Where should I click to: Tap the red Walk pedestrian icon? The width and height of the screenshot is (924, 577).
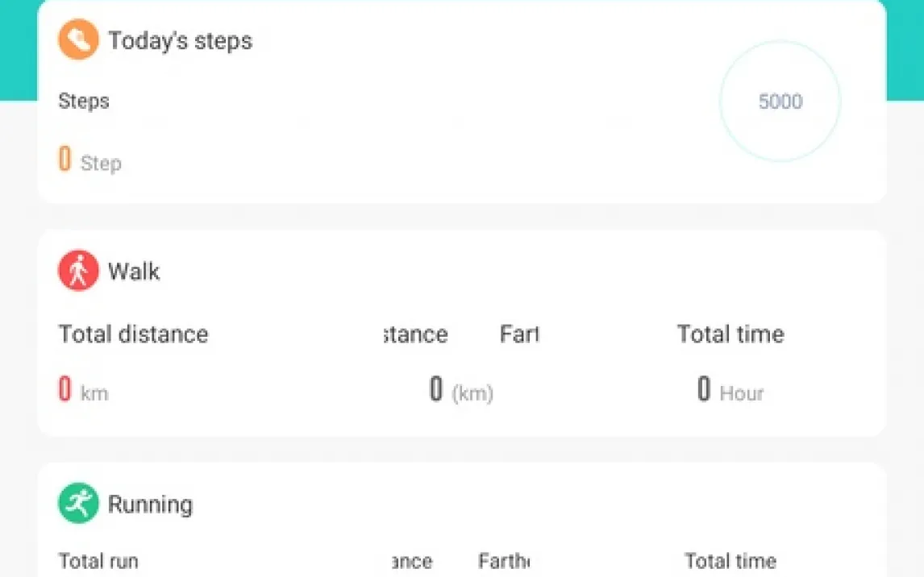[78, 271]
